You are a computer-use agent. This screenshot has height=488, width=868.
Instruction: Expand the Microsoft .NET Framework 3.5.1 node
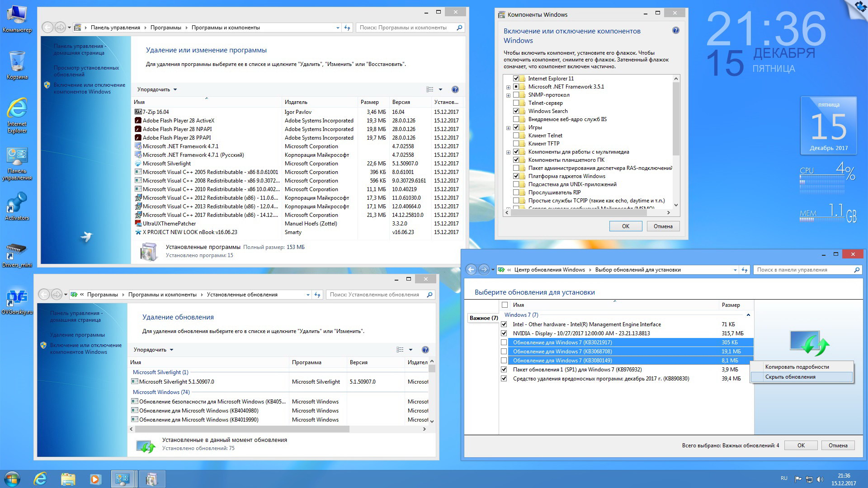click(508, 87)
